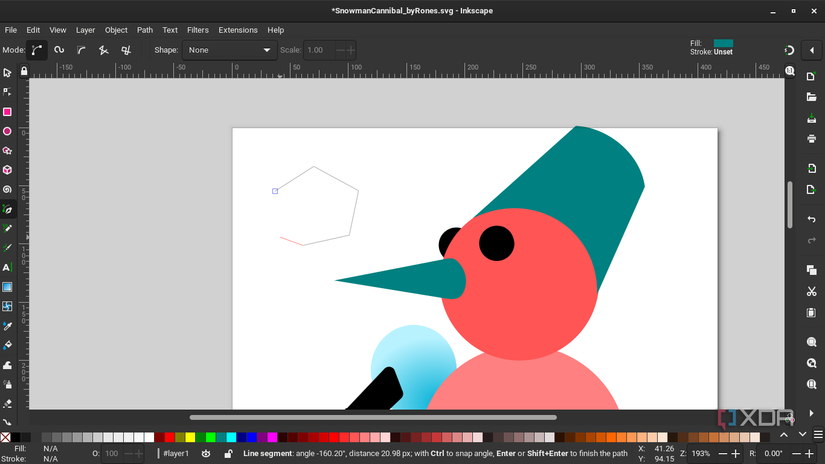The image size is (825, 464).
Task: Collapse the toolbar with left-pointing arrow
Action: tap(812, 51)
